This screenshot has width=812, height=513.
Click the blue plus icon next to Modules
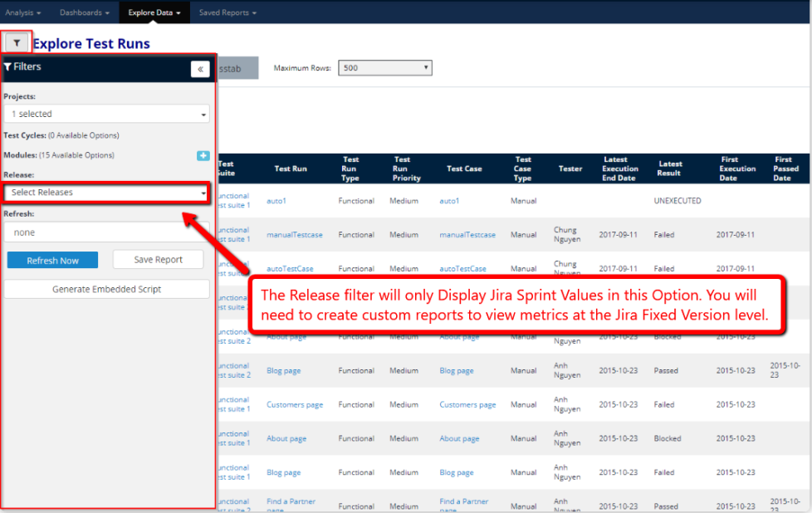click(203, 155)
